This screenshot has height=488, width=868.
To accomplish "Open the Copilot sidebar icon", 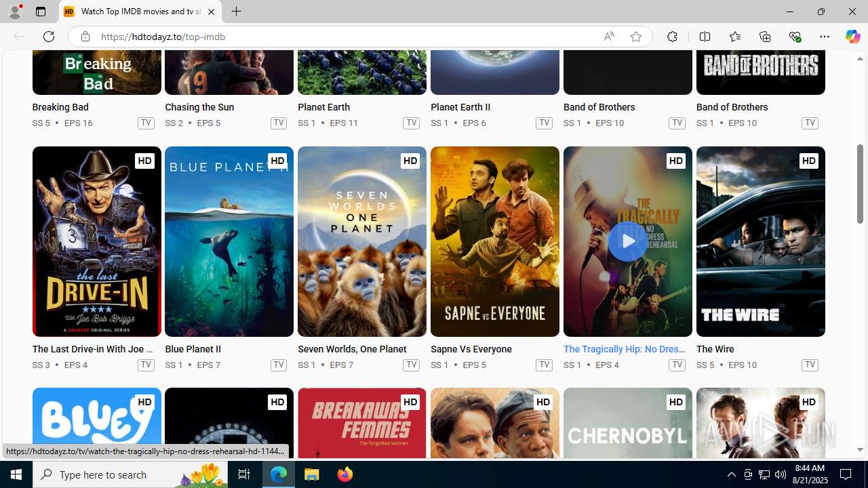I will click(852, 37).
